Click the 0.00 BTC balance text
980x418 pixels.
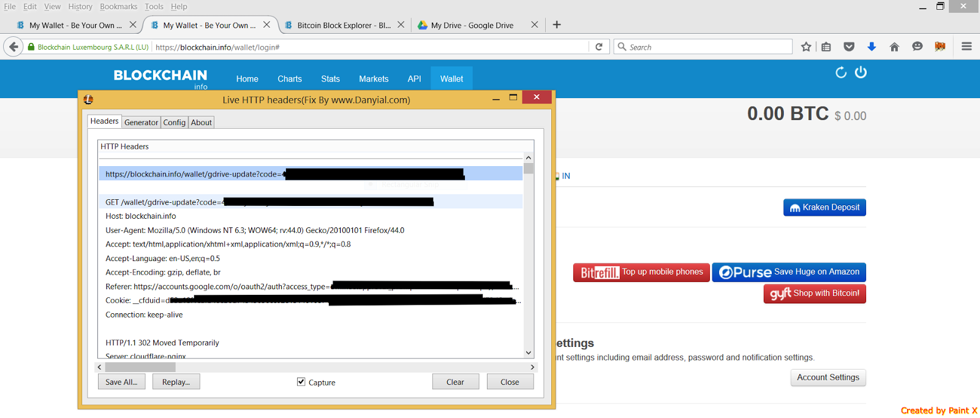tap(788, 113)
